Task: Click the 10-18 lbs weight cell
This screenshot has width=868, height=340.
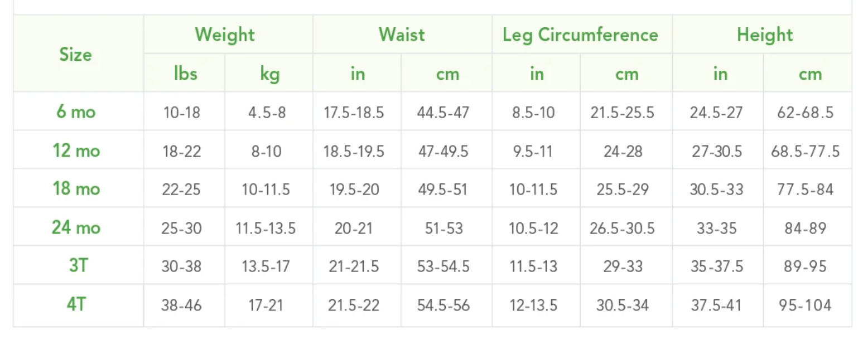Action: [181, 113]
